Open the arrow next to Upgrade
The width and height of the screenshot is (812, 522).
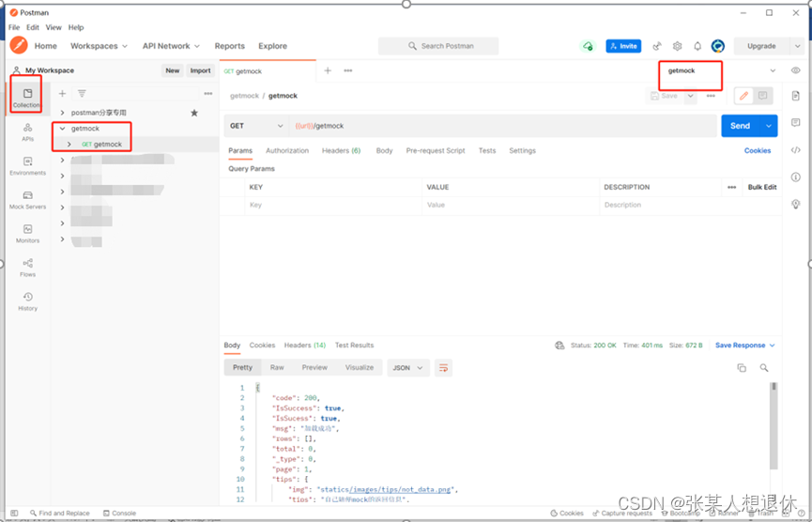798,46
